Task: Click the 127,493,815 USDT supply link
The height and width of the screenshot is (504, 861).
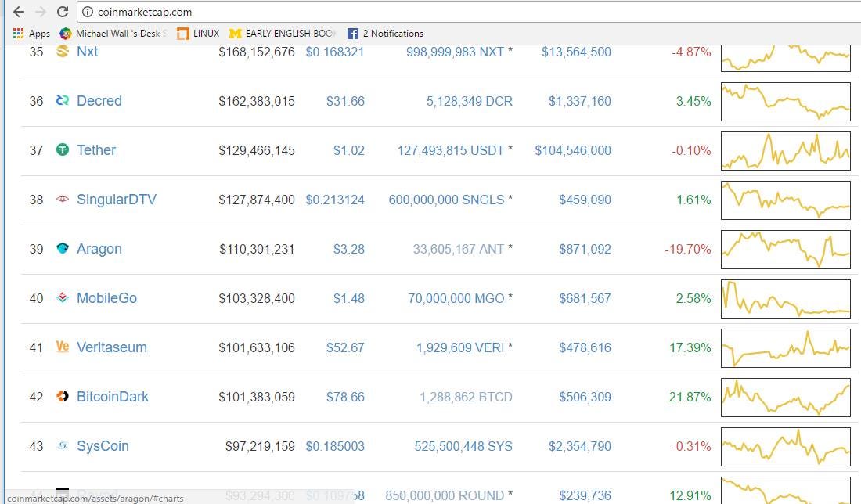Action: [451, 150]
